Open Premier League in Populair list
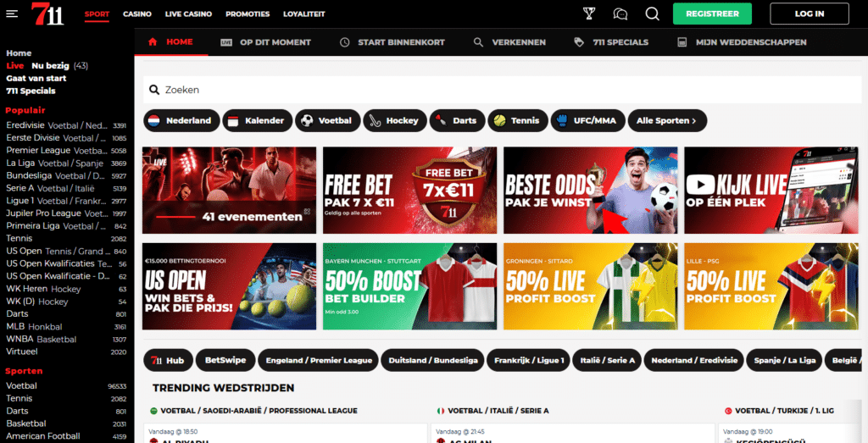This screenshot has width=868, height=443. click(x=66, y=151)
